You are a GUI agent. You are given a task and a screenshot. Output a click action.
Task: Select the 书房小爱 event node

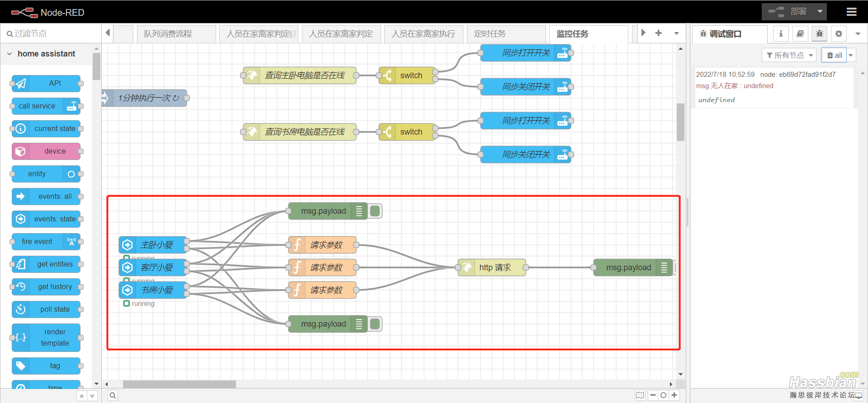(153, 290)
